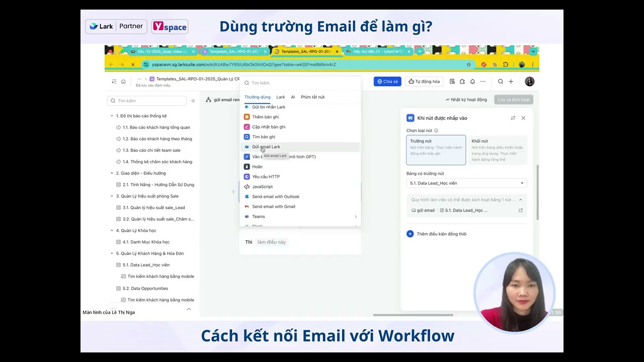Open Nhật ký hoạt động log
Viewport: 644px width, 362px height.
pyautogui.click(x=466, y=100)
